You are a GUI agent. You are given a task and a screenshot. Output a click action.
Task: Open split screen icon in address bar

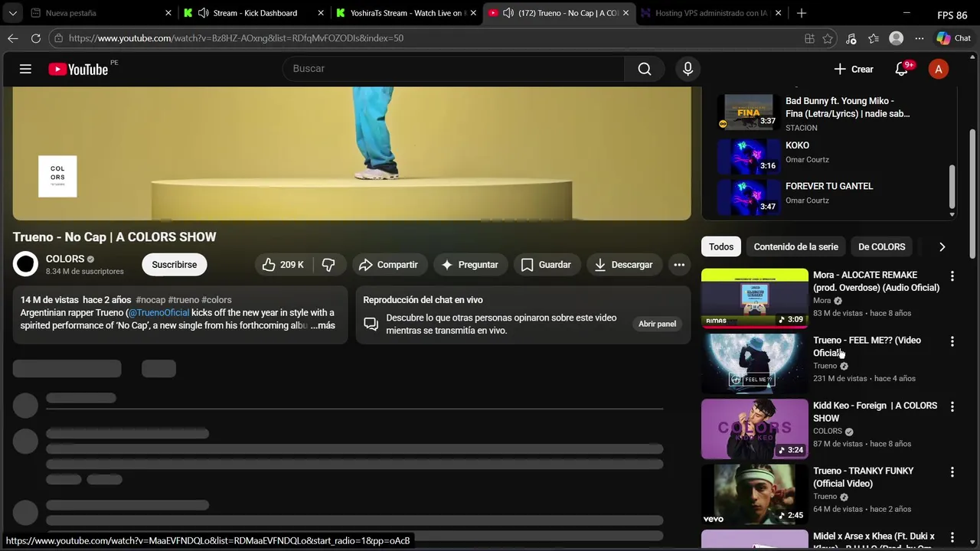(x=809, y=38)
